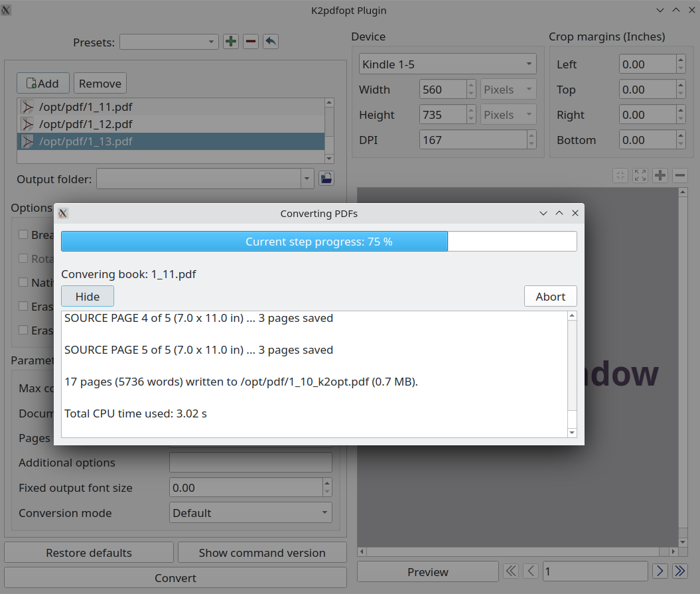This screenshot has height=594, width=700.
Task: Select /opt/pdf/1_11.pdf in the file list
Action: coord(171,107)
